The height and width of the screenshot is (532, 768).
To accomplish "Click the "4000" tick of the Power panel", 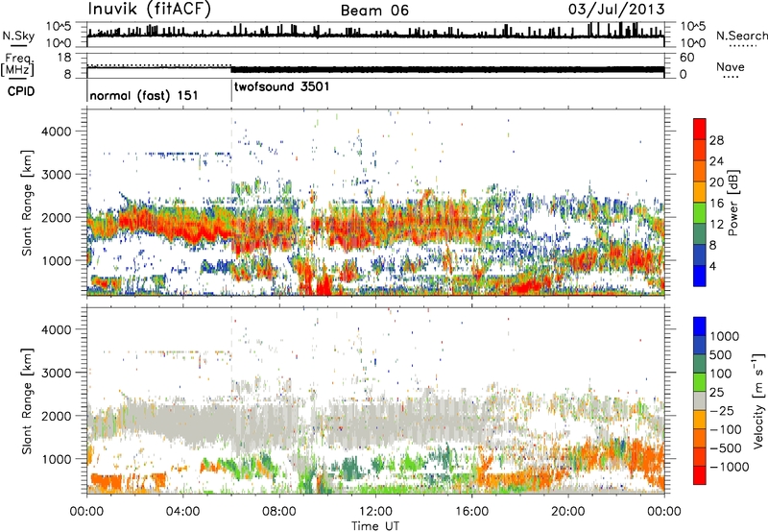I will pyautogui.click(x=56, y=132).
